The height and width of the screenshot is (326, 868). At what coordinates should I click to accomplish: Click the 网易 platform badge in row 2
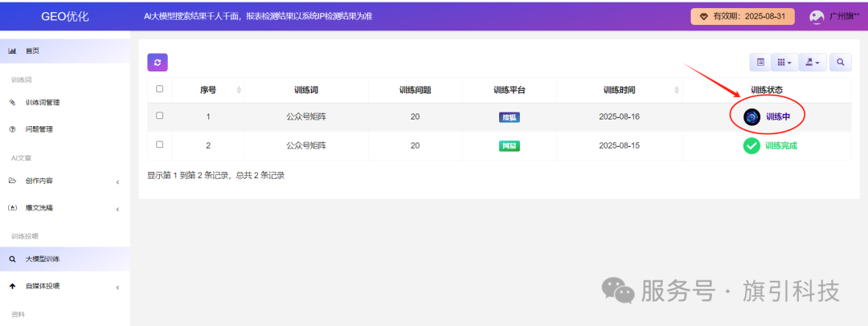(x=509, y=145)
